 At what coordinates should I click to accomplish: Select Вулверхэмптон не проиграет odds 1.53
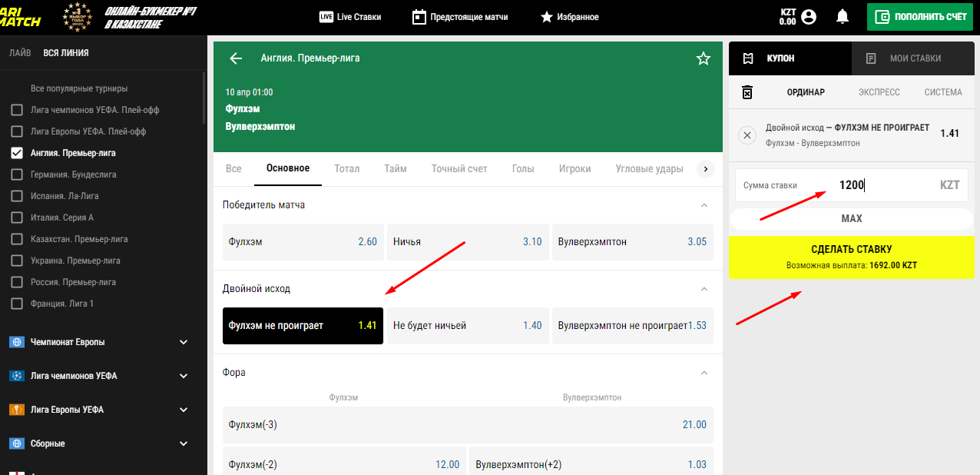(632, 325)
